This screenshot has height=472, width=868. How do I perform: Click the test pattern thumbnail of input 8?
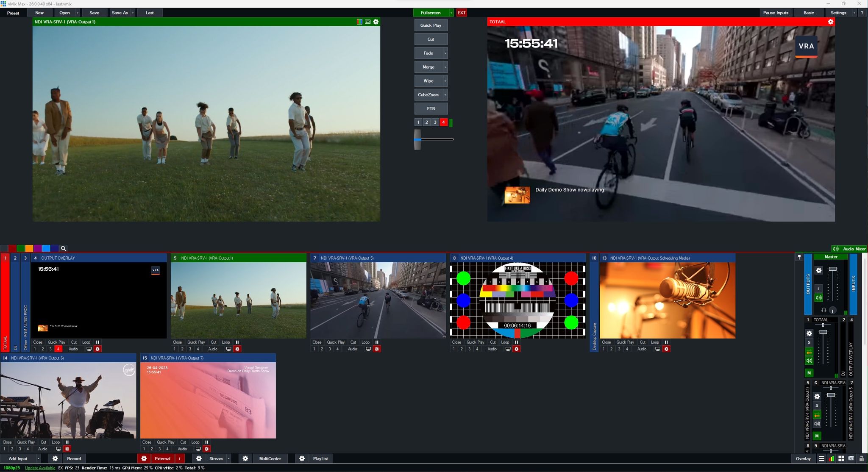coord(518,300)
